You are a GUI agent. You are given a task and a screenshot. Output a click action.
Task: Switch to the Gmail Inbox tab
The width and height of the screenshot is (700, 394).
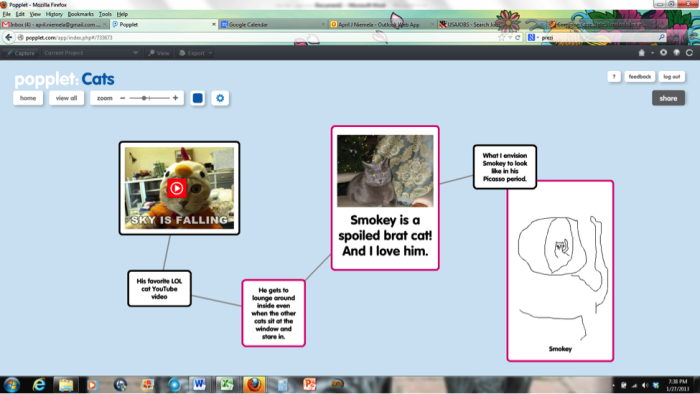tap(54, 25)
